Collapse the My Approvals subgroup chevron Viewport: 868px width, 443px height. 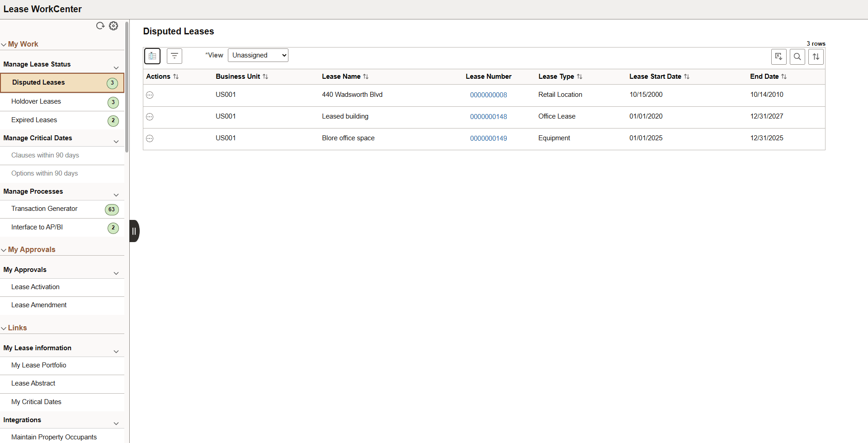(116, 273)
